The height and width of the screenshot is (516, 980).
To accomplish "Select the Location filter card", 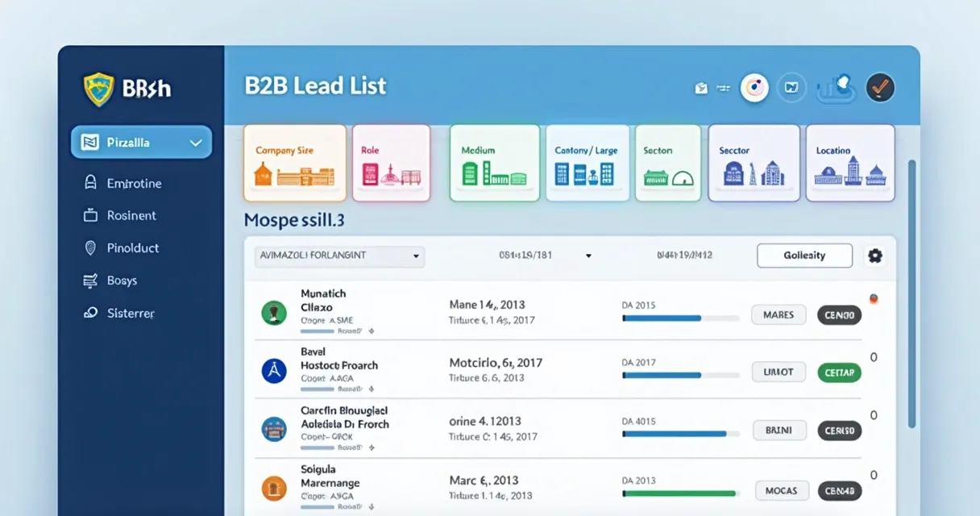I will pyautogui.click(x=850, y=163).
